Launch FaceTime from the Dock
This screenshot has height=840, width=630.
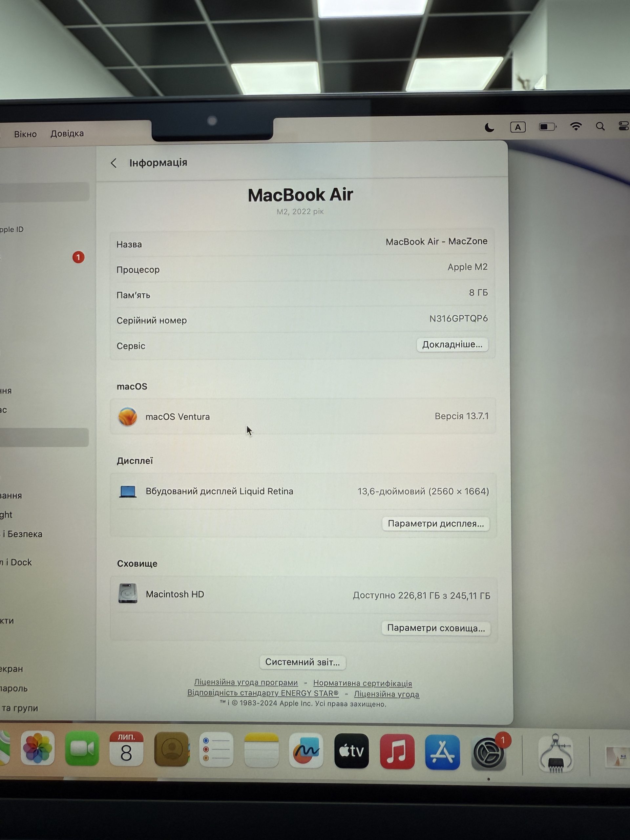point(82,748)
